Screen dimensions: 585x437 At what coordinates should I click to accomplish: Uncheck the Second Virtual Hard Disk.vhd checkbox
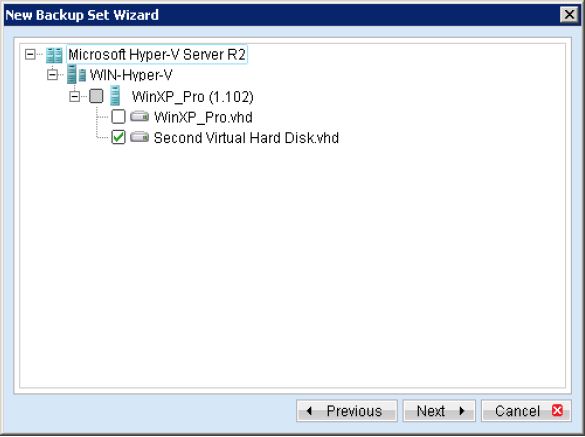pos(118,137)
